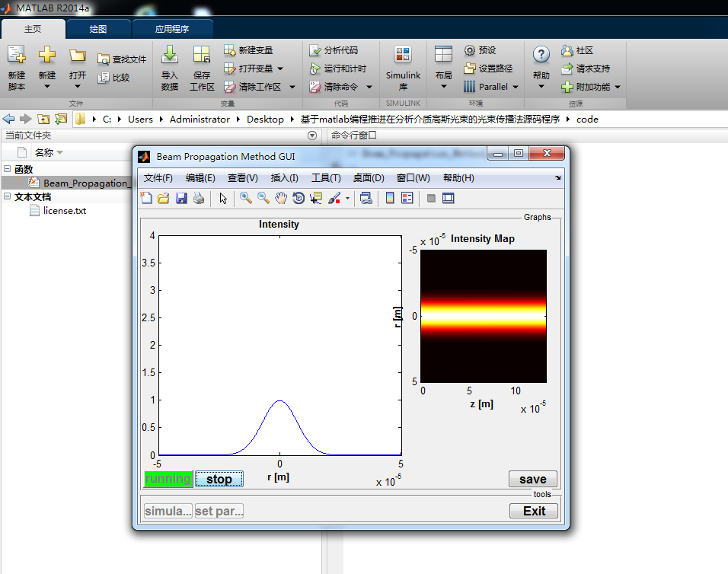
Task: Click Show Plot Tools and Dock Figure icon
Action: (449, 198)
